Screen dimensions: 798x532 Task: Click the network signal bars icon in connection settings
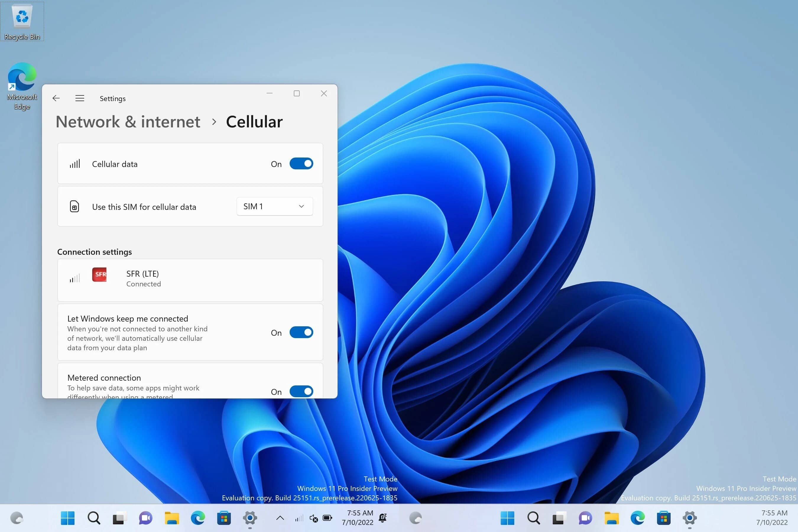click(x=72, y=278)
